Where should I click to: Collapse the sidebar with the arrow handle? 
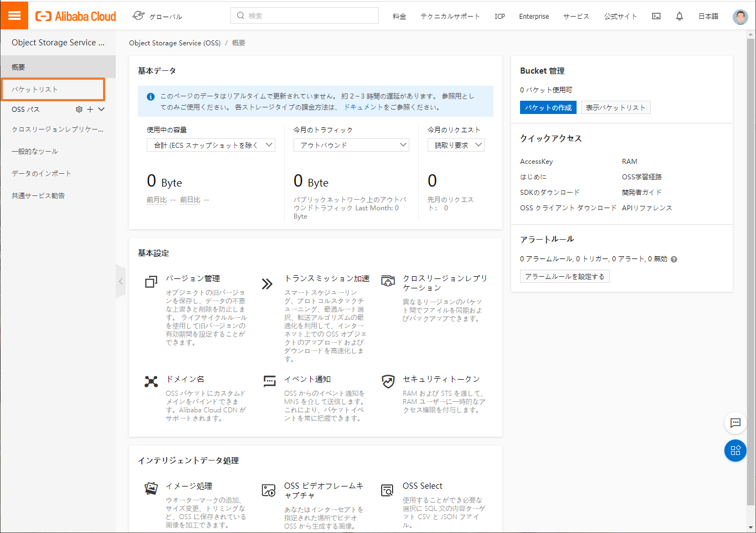point(121,281)
